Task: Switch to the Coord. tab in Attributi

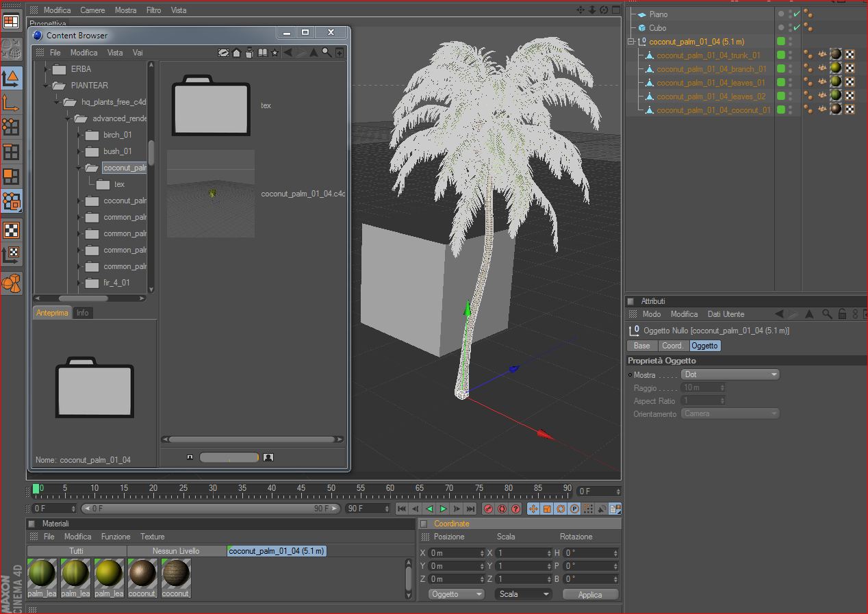Action: point(672,346)
